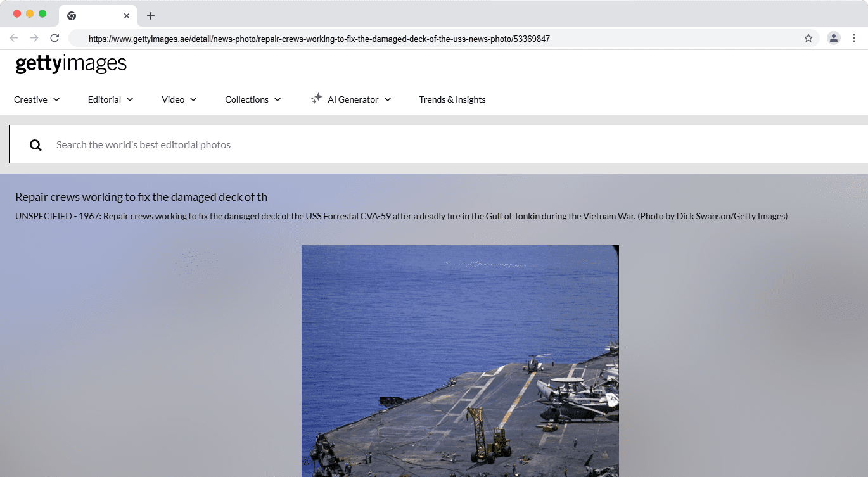The width and height of the screenshot is (868, 477).
Task: Expand the Editorial menu chevron
Action: pos(130,99)
